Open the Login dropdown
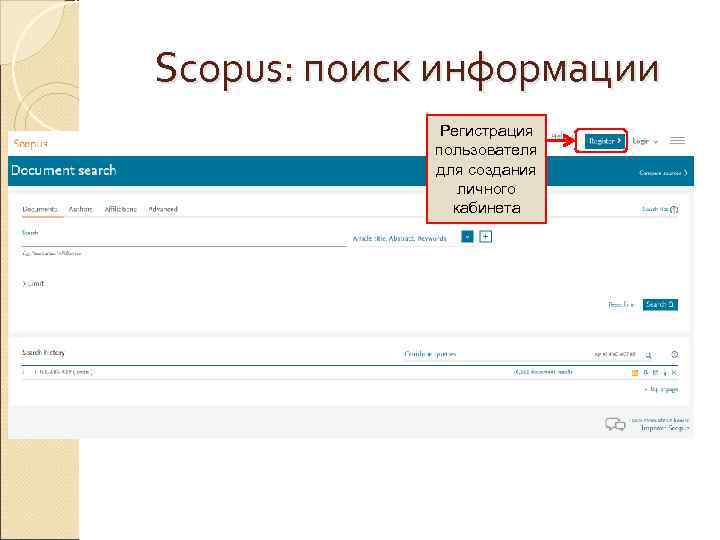 [x=645, y=141]
